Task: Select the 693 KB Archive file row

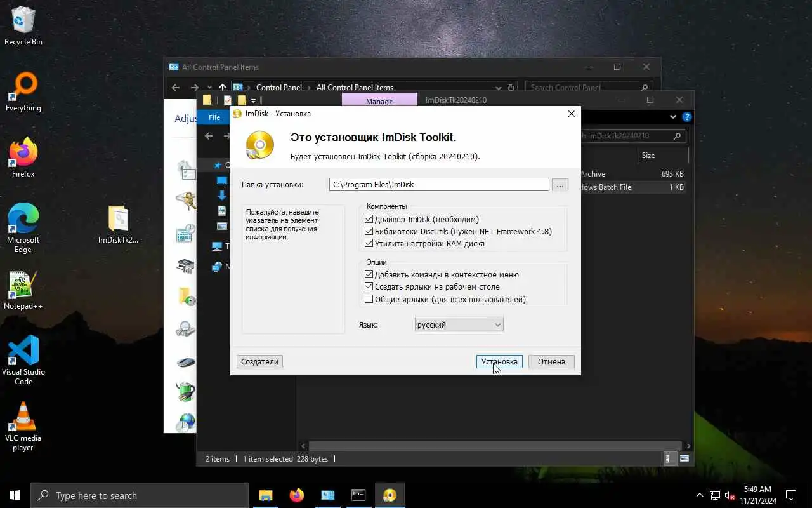Action: 632,174
